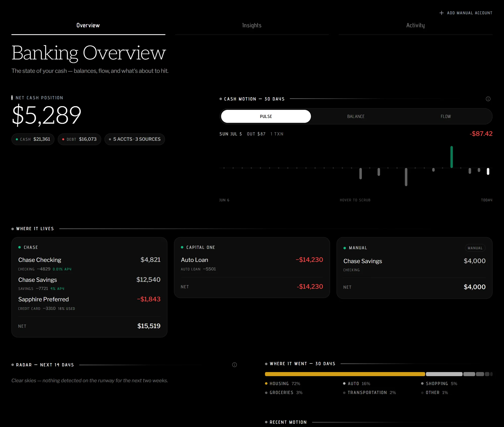Select the Transportation 2% legend item
504x427 pixels.
pos(369,392)
